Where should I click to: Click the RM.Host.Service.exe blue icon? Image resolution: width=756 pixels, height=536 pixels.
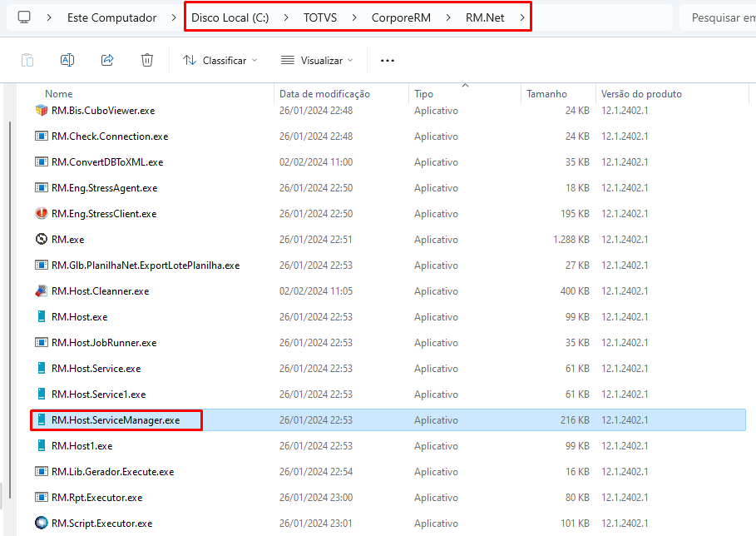[x=42, y=369]
